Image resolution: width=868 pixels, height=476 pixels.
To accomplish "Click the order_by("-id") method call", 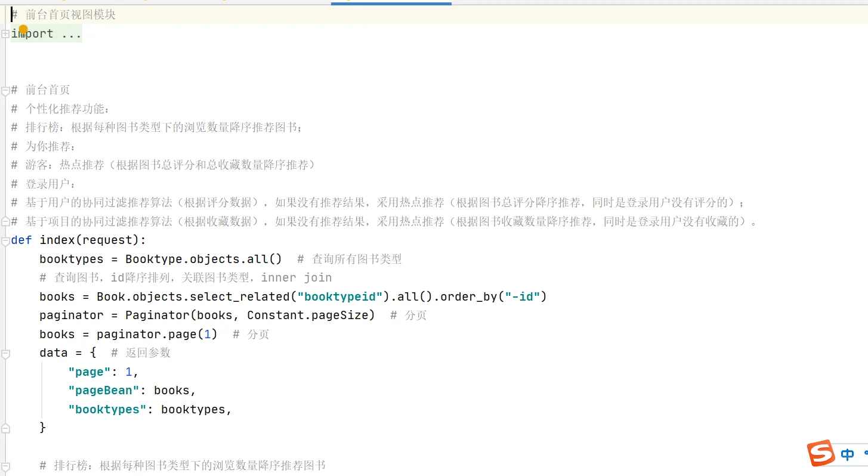I will pyautogui.click(x=495, y=296).
